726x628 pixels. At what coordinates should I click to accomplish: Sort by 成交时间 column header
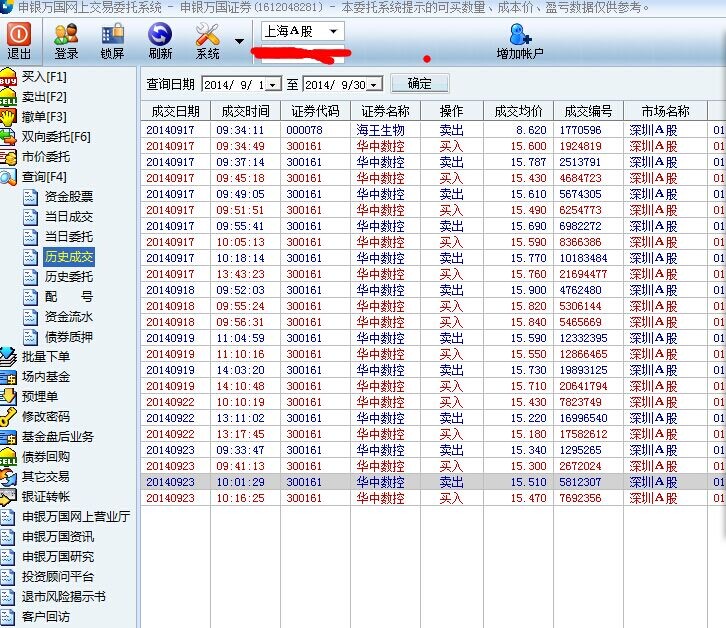click(x=245, y=111)
